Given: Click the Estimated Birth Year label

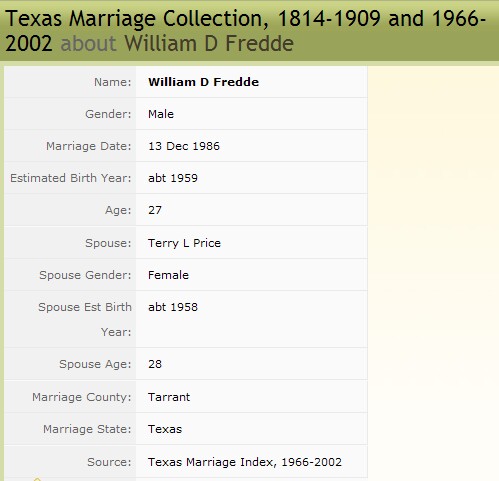Looking at the screenshot, I should tap(71, 178).
